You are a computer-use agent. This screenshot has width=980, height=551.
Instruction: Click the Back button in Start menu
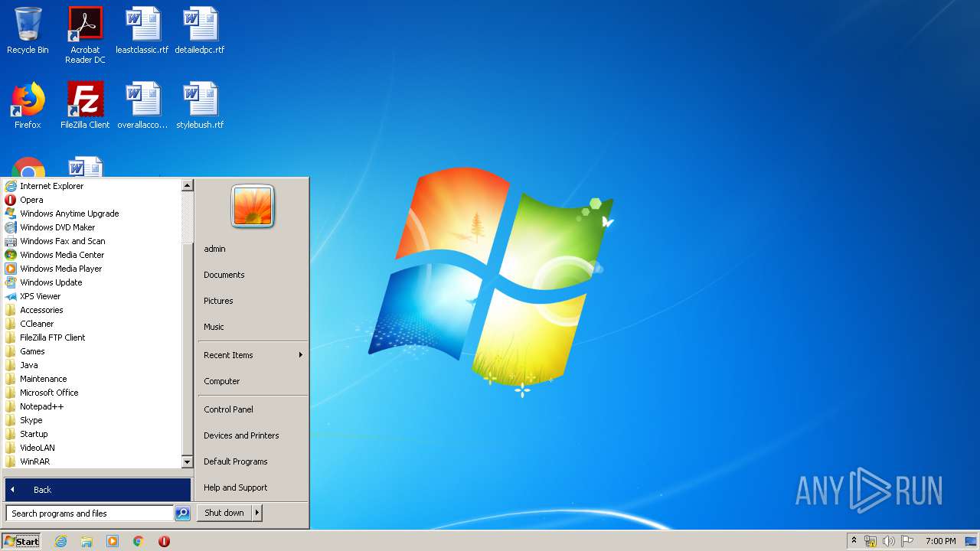pos(97,490)
